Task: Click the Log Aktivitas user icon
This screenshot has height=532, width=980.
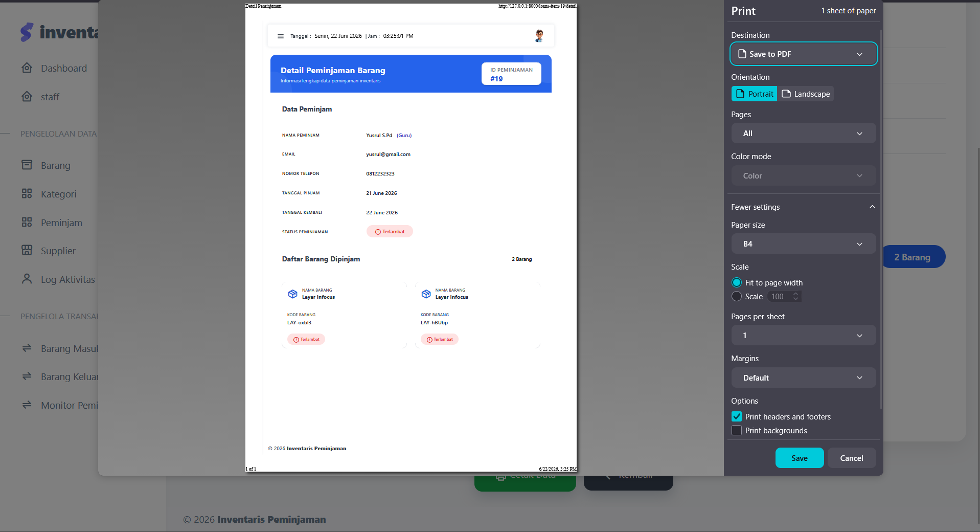Action: coord(27,279)
